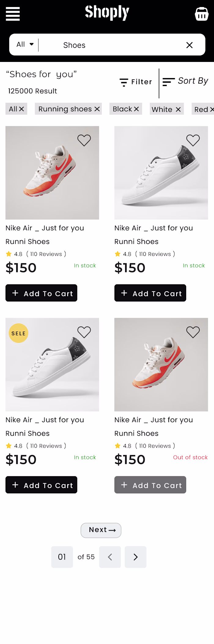Click the Filter icon

tap(123, 82)
